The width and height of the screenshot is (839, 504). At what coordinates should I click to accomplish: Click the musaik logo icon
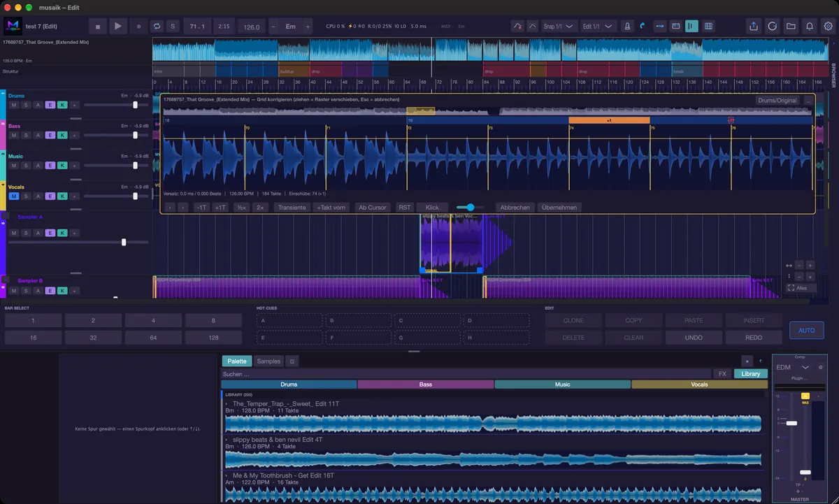click(13, 27)
